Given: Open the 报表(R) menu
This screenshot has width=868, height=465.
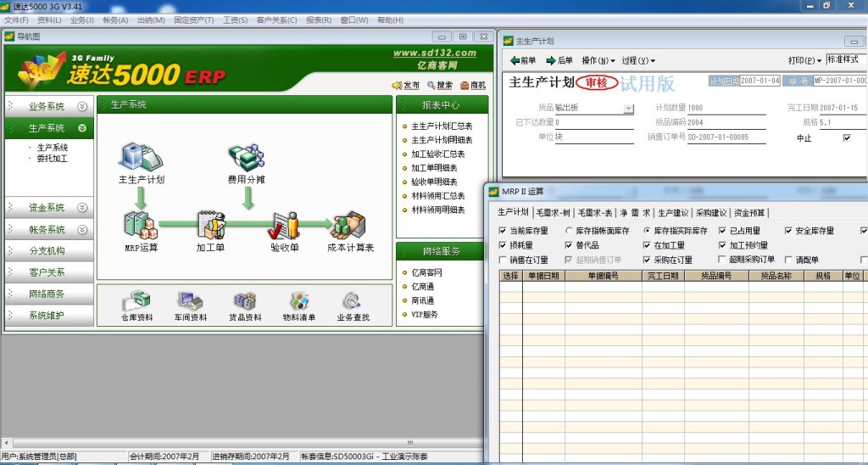Looking at the screenshot, I should [x=319, y=20].
